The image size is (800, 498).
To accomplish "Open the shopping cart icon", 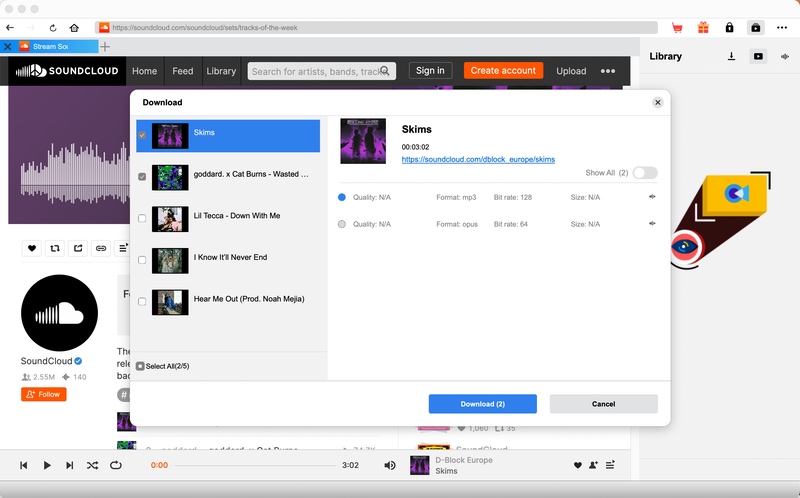I will [x=677, y=28].
